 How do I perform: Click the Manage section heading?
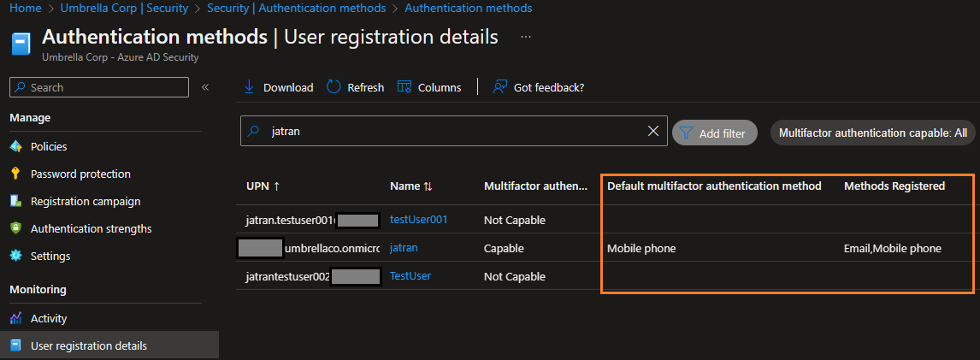point(31,117)
